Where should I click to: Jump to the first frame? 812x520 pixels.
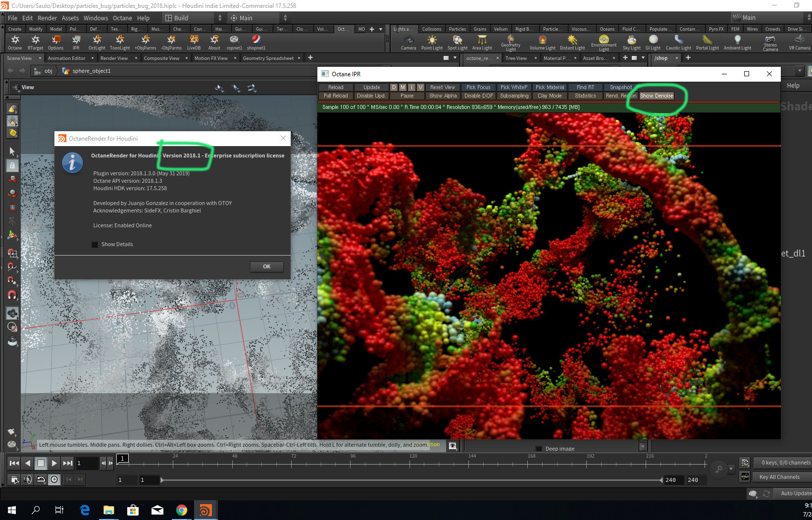14,463
